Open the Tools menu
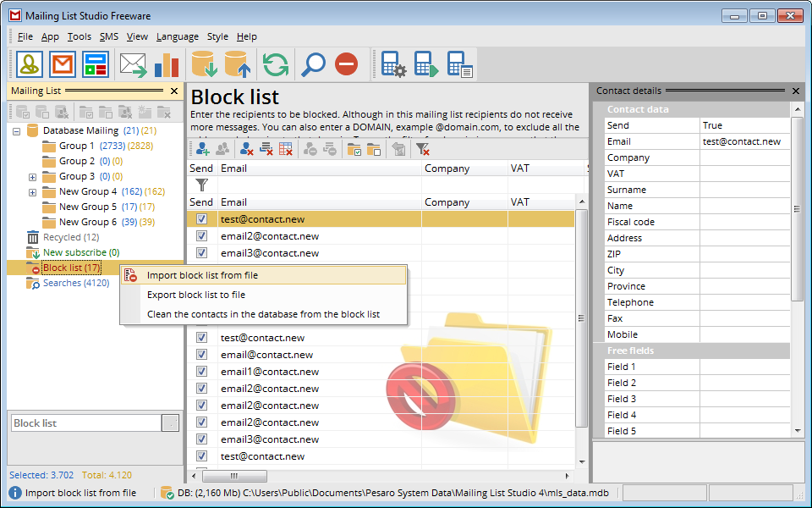 (x=80, y=36)
